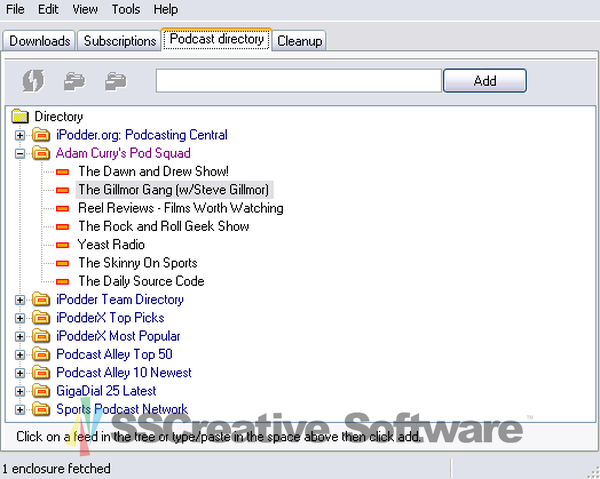This screenshot has width=600, height=479.
Task: Click Podcast Alley 10 Newest label
Action: (124, 372)
